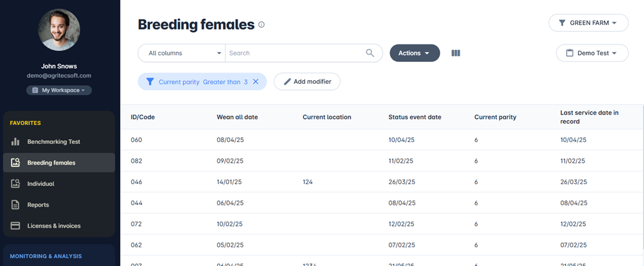Expand the My Workspace selector
The height and width of the screenshot is (266, 644).
[59, 90]
